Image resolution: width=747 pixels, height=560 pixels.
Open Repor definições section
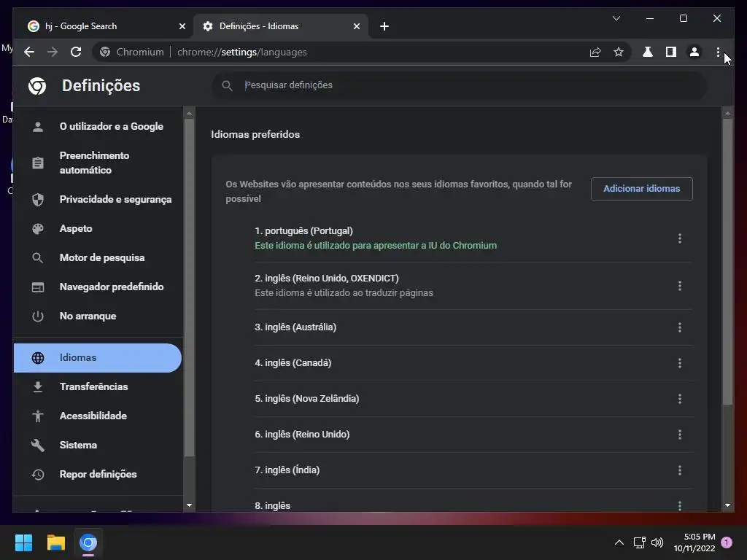click(98, 474)
